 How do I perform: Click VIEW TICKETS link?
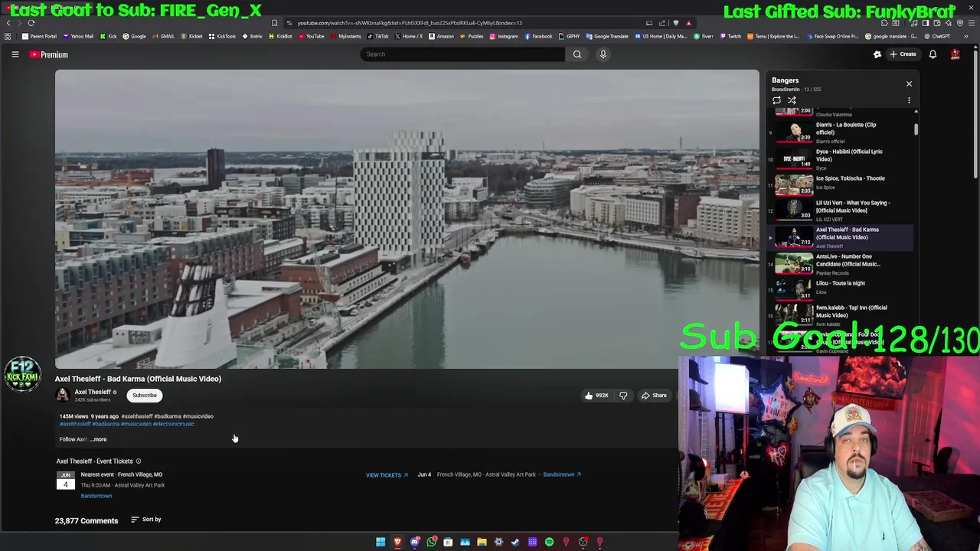(x=387, y=475)
